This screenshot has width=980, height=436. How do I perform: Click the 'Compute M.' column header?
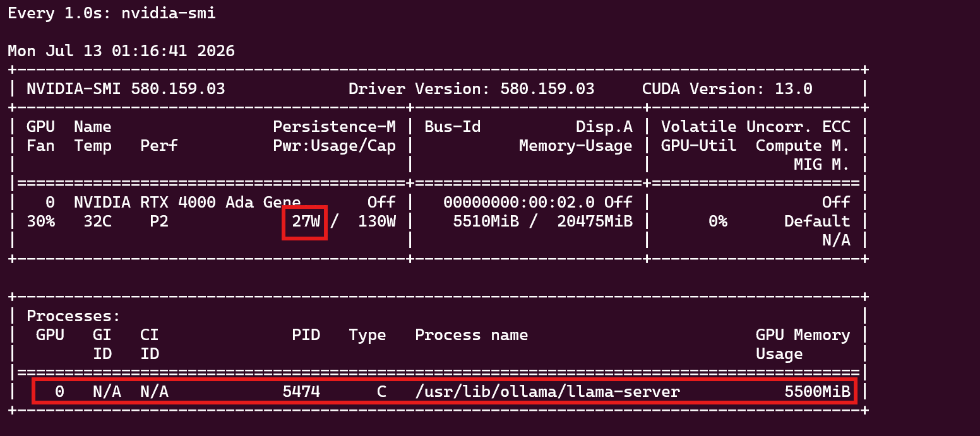click(x=803, y=146)
